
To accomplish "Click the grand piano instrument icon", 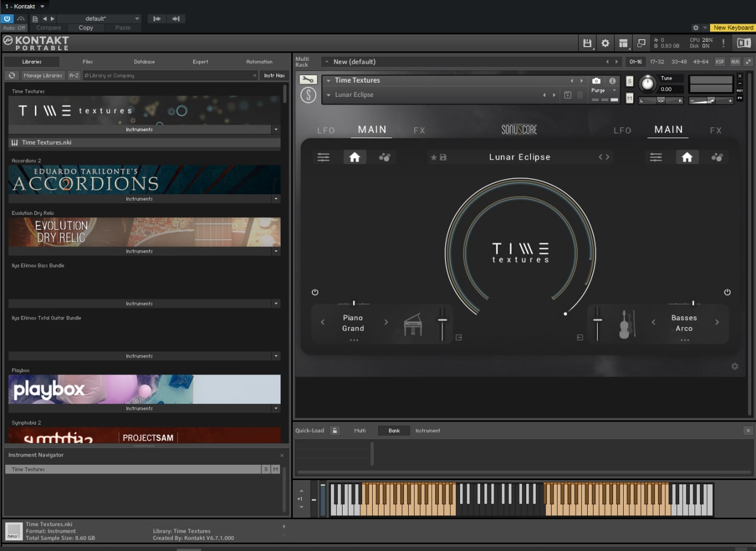I will 413,324.
